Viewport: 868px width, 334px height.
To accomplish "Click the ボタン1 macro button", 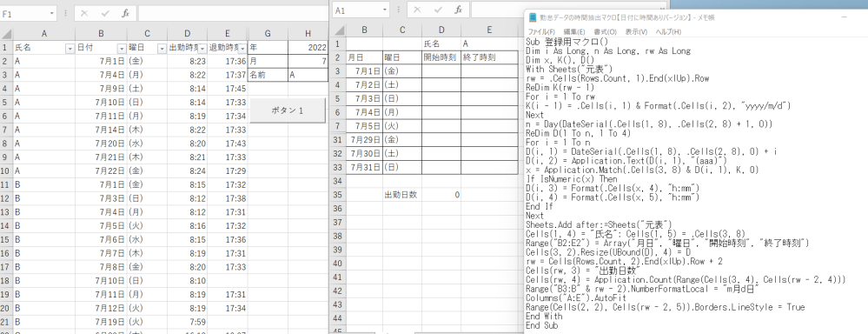I will (x=288, y=110).
